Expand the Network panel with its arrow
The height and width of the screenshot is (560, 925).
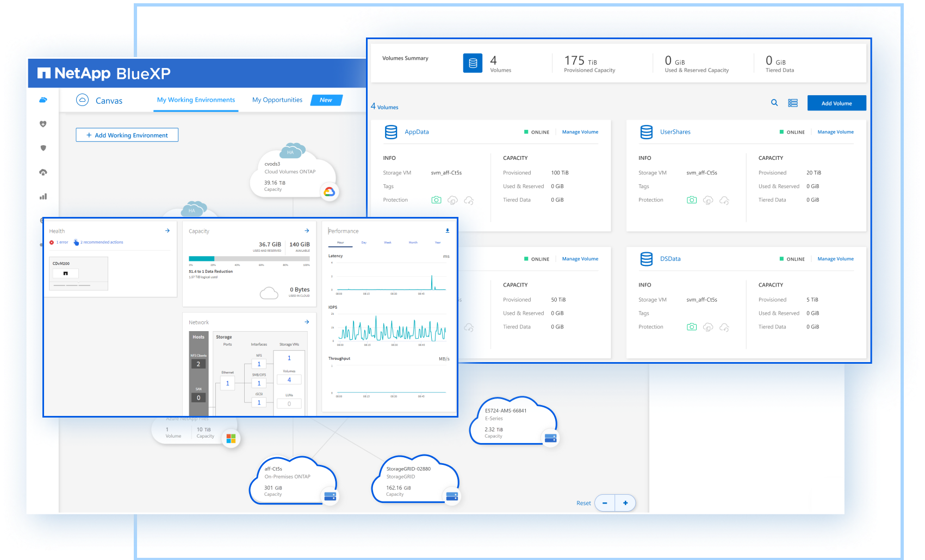pos(307,322)
